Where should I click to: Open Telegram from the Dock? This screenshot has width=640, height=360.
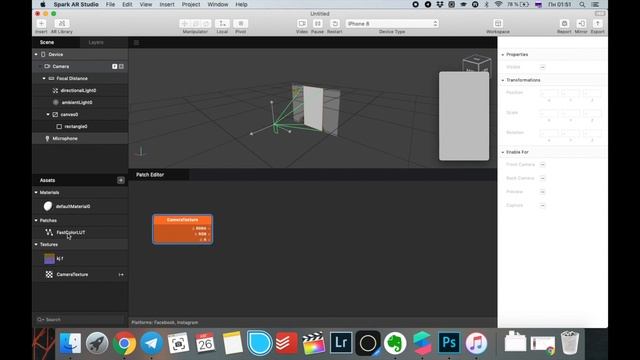tap(151, 343)
